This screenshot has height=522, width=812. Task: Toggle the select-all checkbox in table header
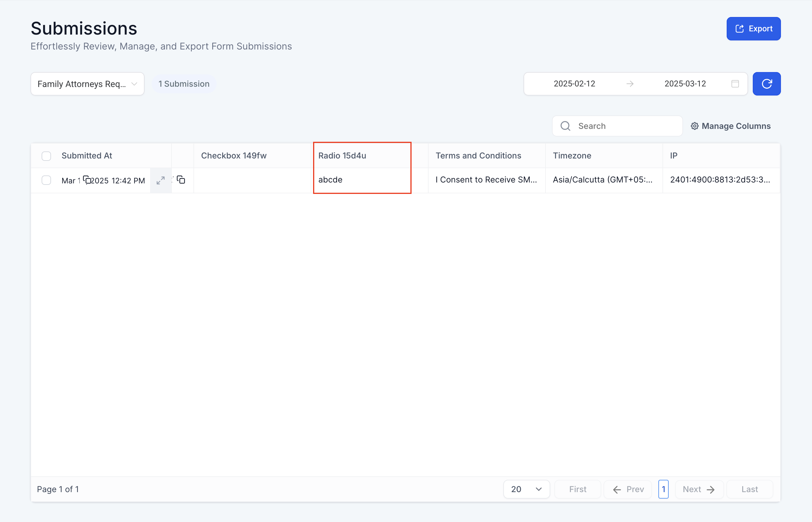[x=47, y=156]
